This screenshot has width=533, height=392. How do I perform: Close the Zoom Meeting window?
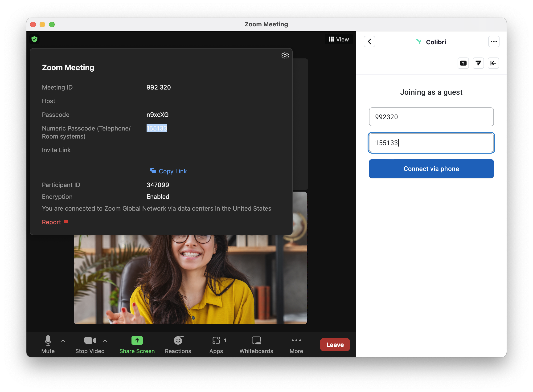click(x=33, y=24)
